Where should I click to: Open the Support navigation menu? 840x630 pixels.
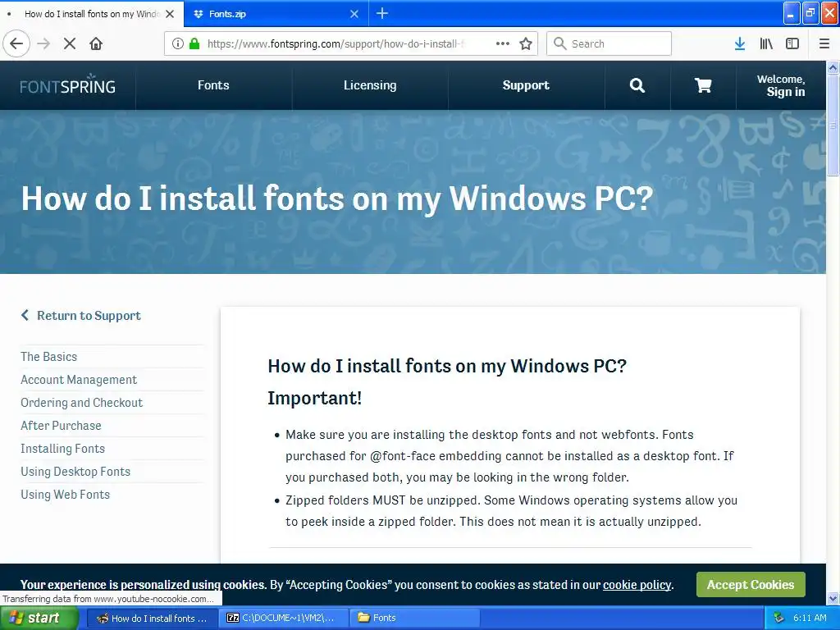[x=526, y=85]
